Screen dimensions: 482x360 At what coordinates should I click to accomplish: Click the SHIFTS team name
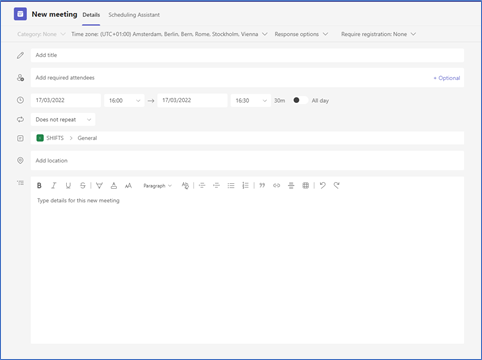(x=55, y=138)
